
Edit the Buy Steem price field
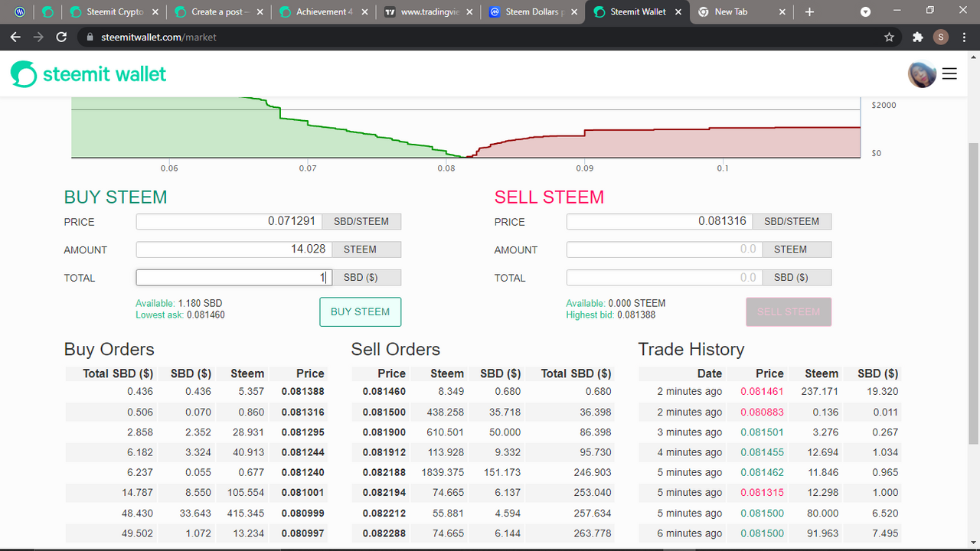click(230, 221)
